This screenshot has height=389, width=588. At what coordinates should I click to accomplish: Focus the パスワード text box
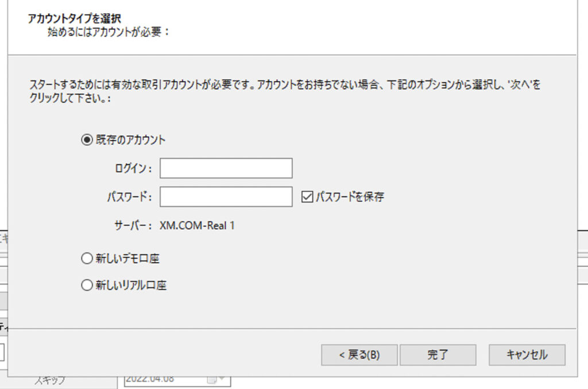click(226, 197)
